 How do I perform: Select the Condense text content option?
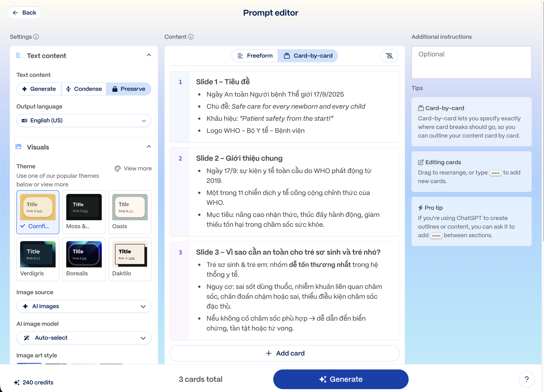[x=84, y=89]
